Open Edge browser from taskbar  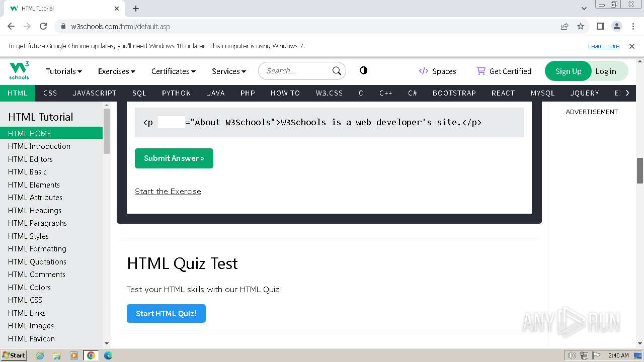(x=108, y=355)
